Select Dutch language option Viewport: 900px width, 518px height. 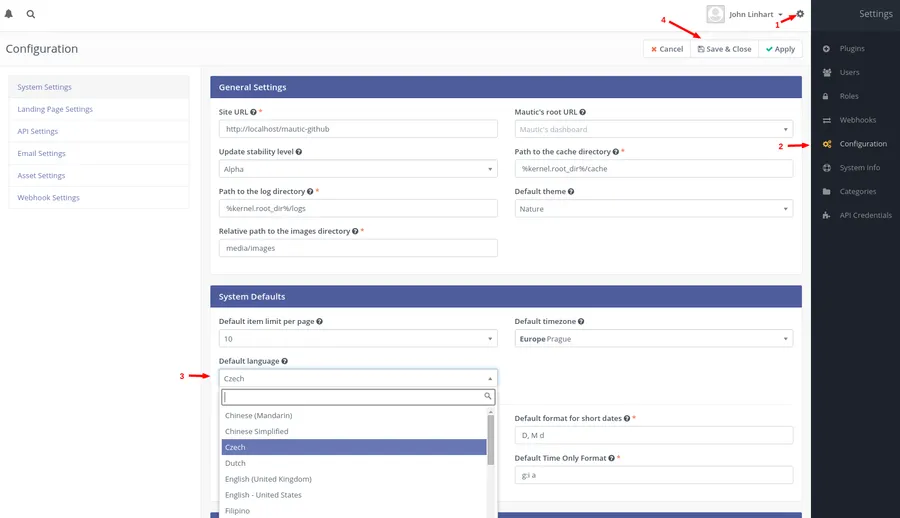tap(354, 463)
